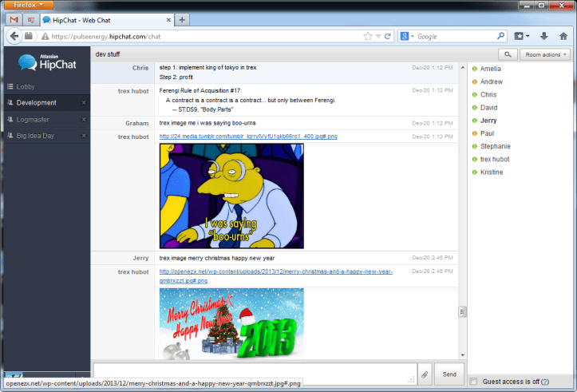Close the Development room tab
This screenshot has height=392, width=577.
pos(83,103)
